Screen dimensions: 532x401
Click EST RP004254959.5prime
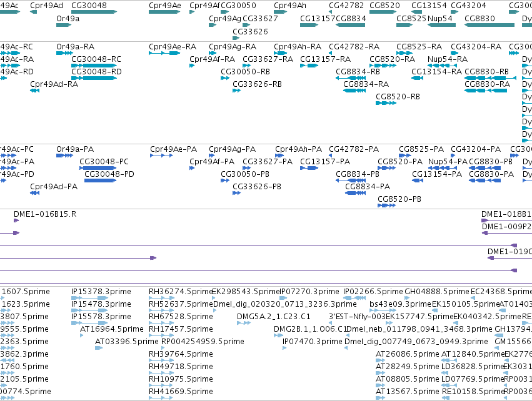[x=203, y=341]
